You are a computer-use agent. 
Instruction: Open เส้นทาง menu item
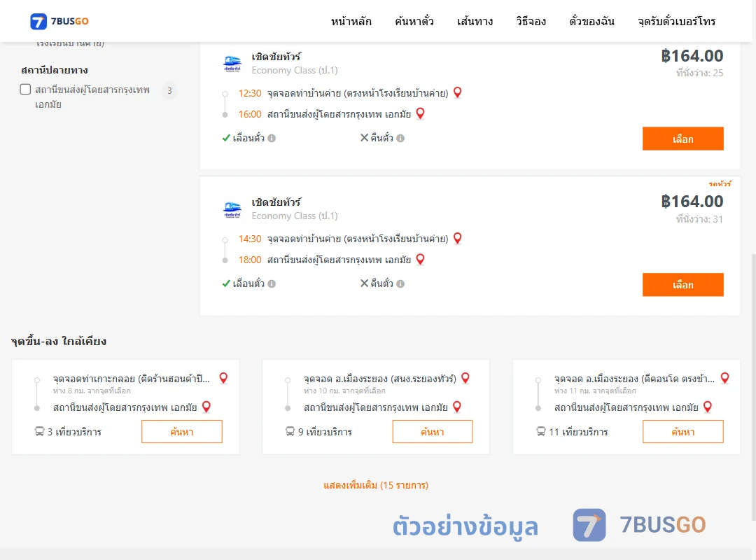(x=475, y=21)
